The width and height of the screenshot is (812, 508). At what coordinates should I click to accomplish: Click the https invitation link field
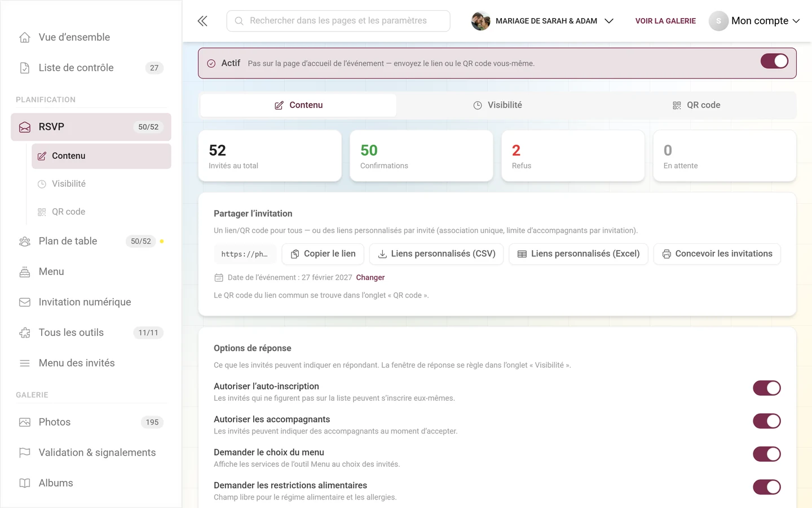(245, 254)
